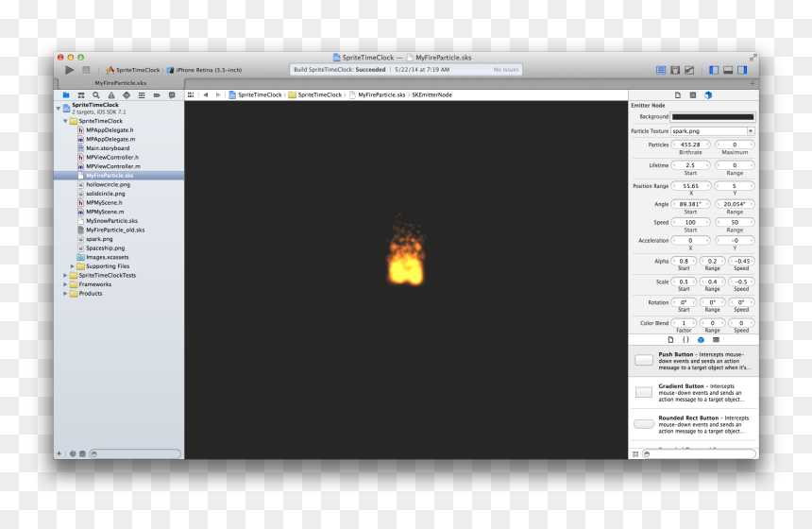Show the Media library
Viewport: 812px width, 529px height.
pyautogui.click(x=716, y=340)
